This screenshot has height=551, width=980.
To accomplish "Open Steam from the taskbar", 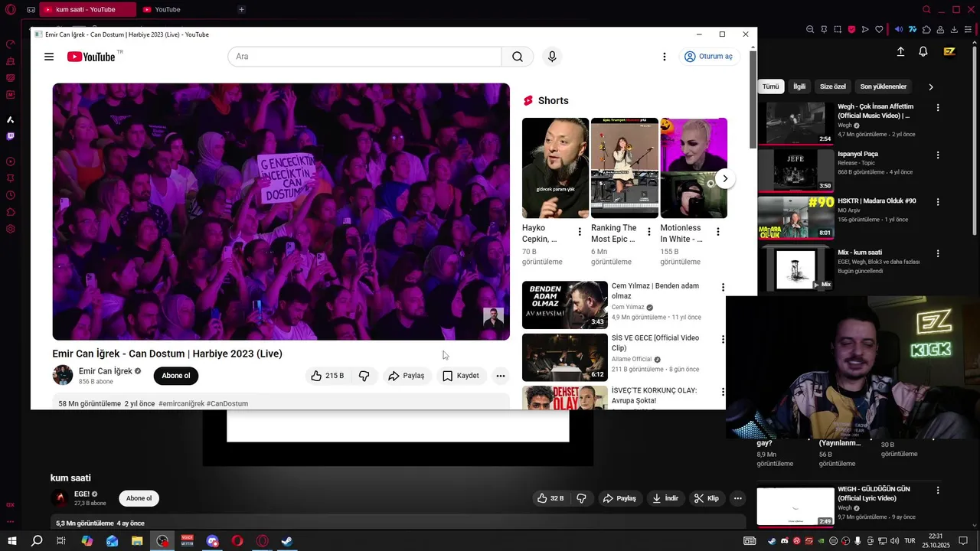I will [287, 541].
